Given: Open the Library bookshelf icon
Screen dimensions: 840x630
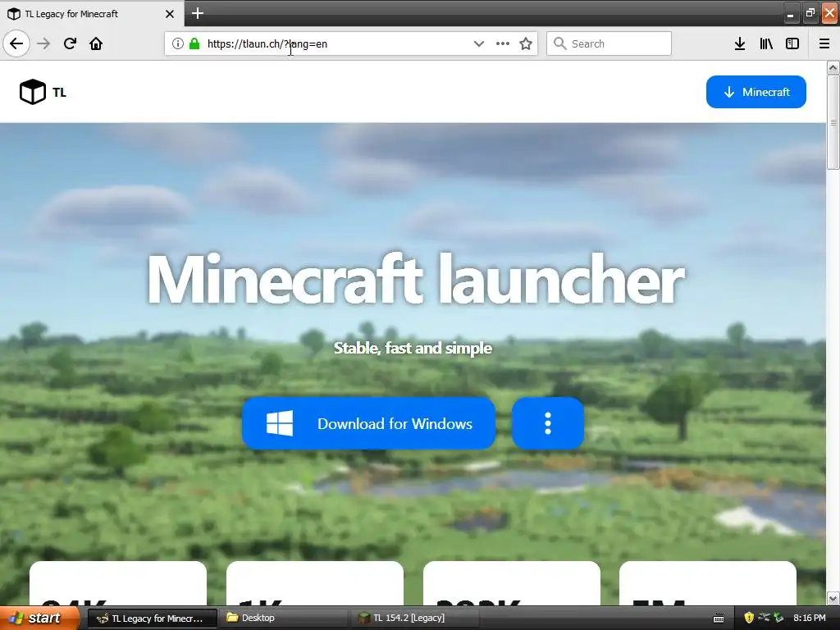Looking at the screenshot, I should click(766, 43).
